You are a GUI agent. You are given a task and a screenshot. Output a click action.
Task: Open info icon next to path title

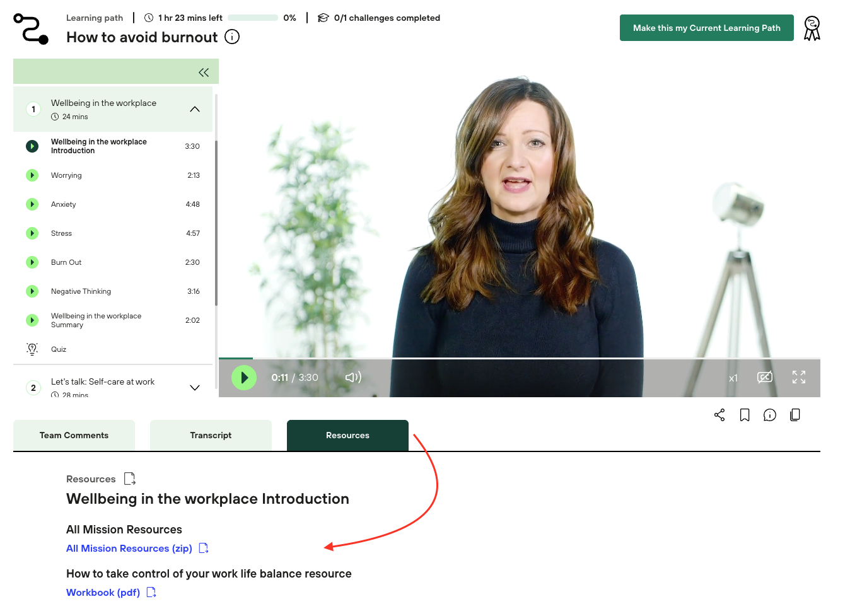click(232, 37)
